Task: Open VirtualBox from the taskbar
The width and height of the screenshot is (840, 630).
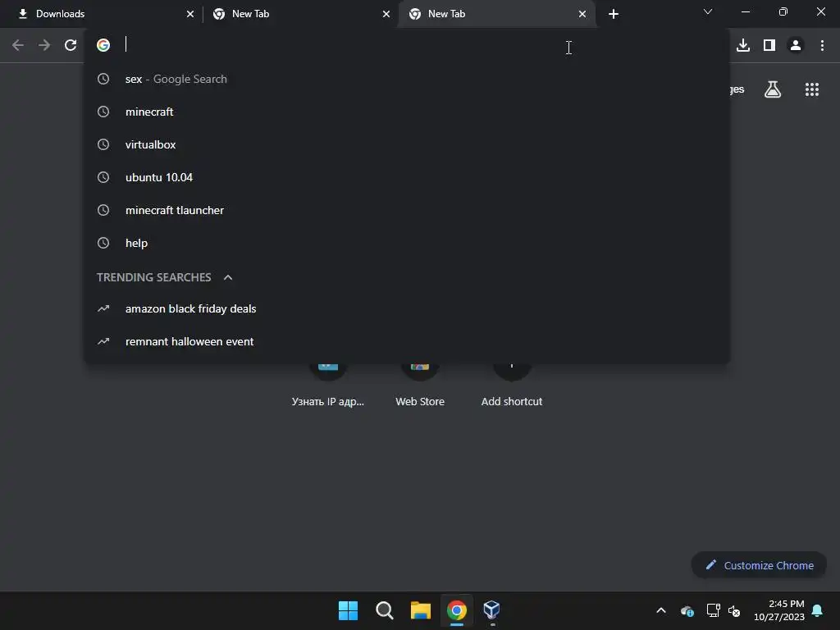Action: [x=492, y=610]
